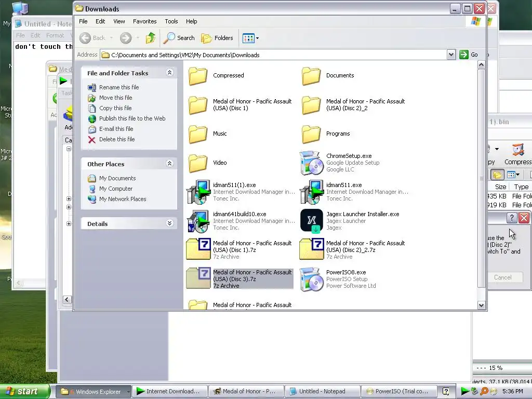
Task: Select the Programs folder icon
Action: pyautogui.click(x=311, y=134)
